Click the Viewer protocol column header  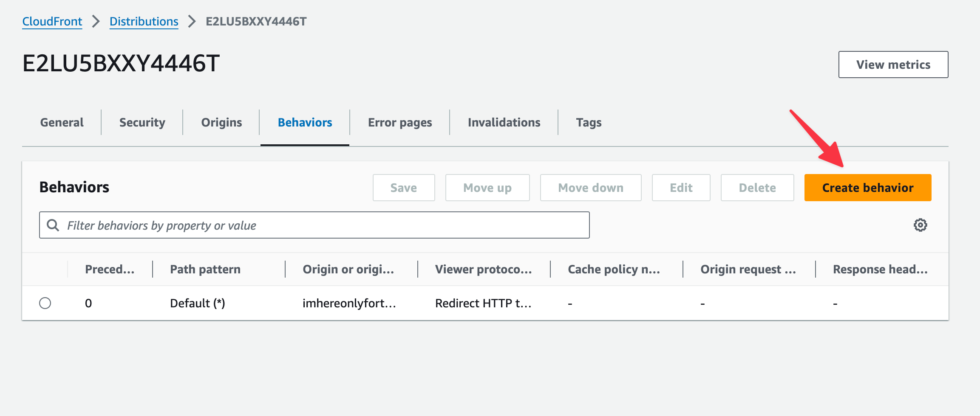click(483, 269)
